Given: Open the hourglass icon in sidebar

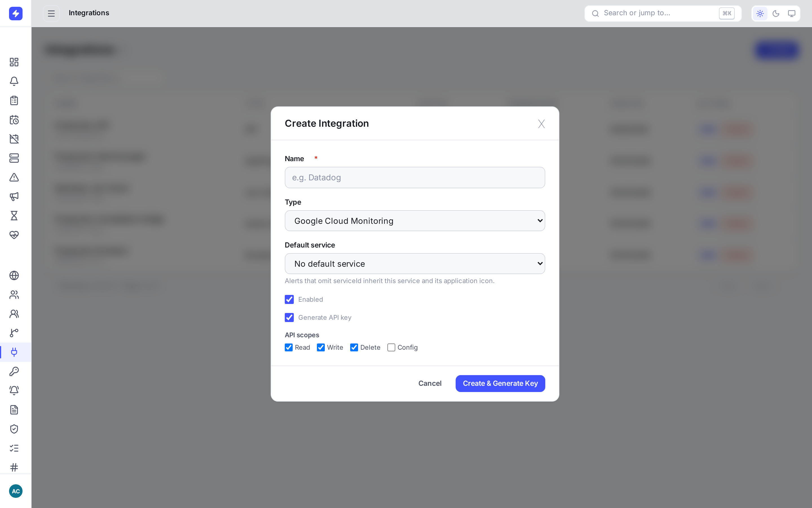Looking at the screenshot, I should point(14,216).
